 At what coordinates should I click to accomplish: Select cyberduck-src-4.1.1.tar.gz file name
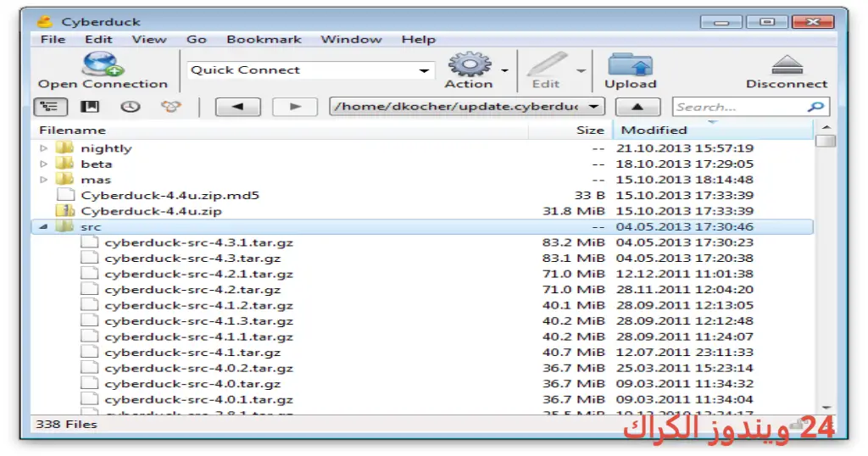[x=198, y=336]
